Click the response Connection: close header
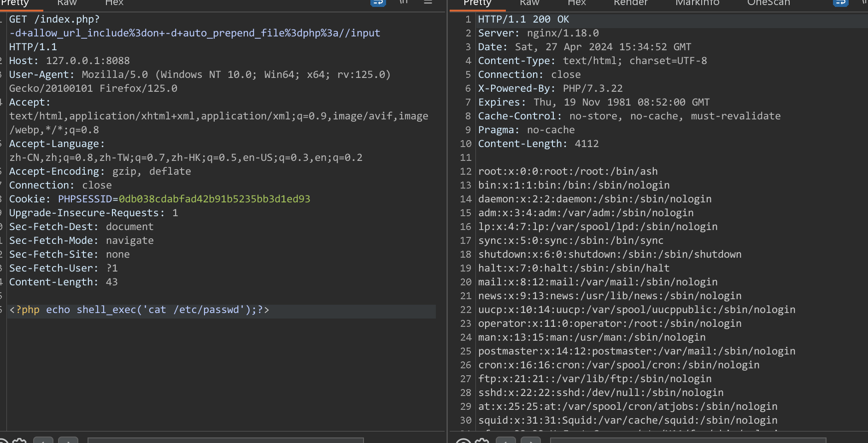The height and width of the screenshot is (443, 868). [x=529, y=75]
